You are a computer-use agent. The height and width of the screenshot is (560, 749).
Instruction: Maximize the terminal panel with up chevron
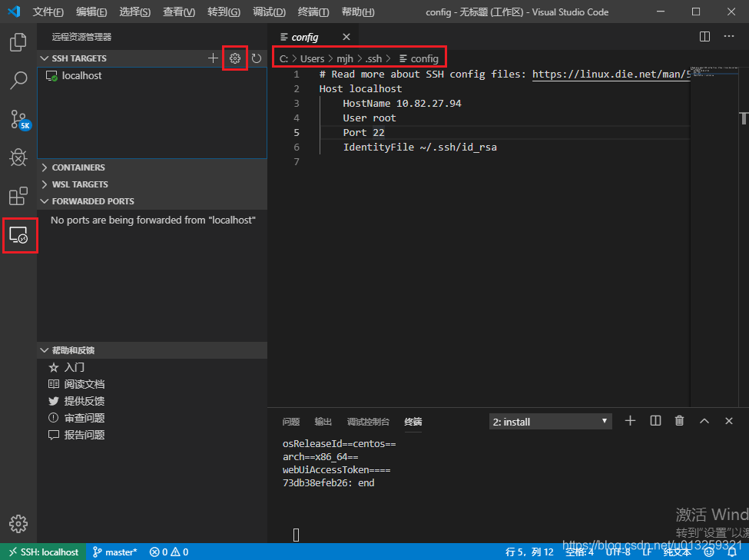coord(704,421)
